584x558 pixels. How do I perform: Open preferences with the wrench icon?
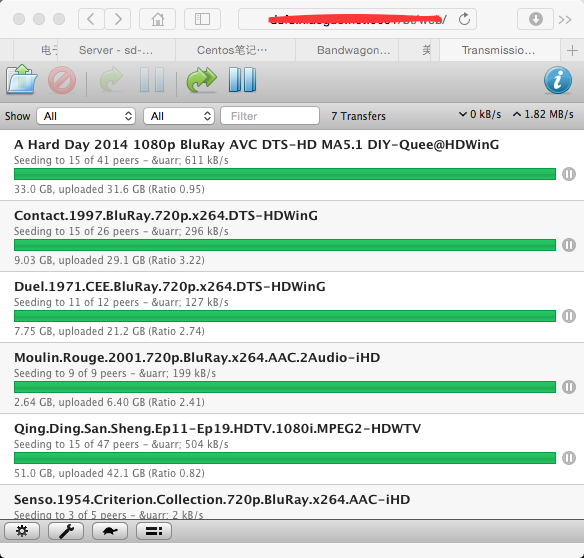pos(66,531)
